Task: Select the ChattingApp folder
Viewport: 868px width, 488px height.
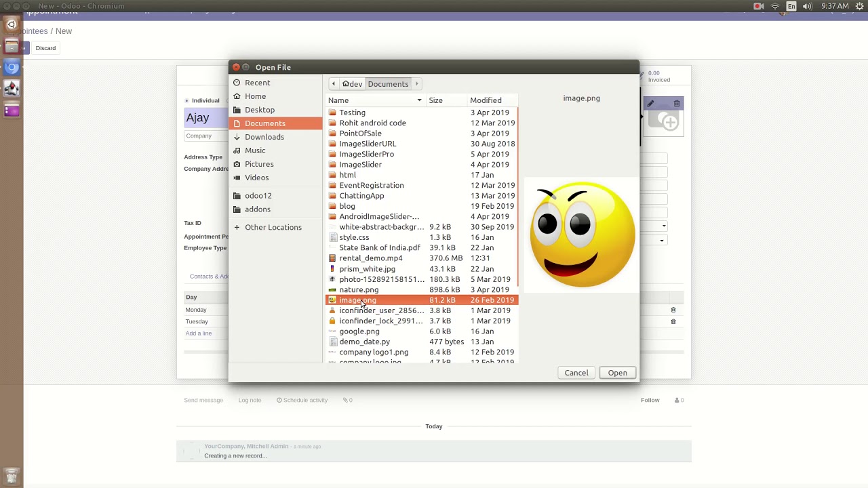Action: (x=421, y=196)
